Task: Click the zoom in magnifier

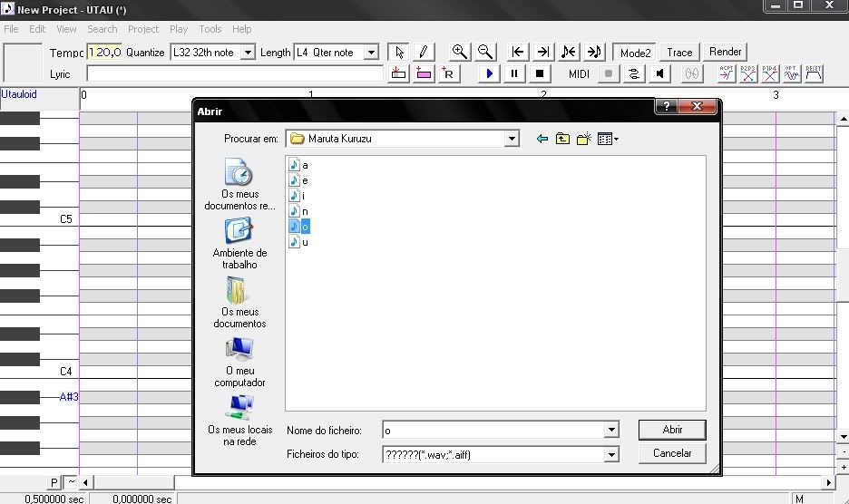Action: 460,52
